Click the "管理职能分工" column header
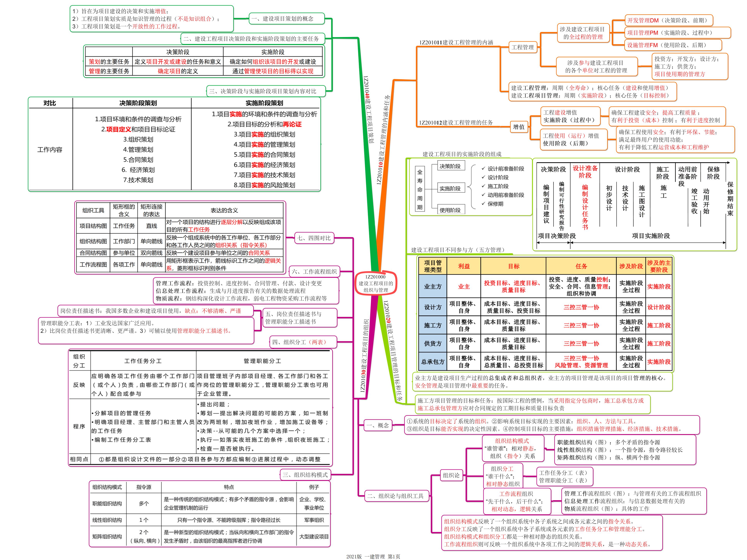747x560 pixels. pyautogui.click(x=262, y=361)
